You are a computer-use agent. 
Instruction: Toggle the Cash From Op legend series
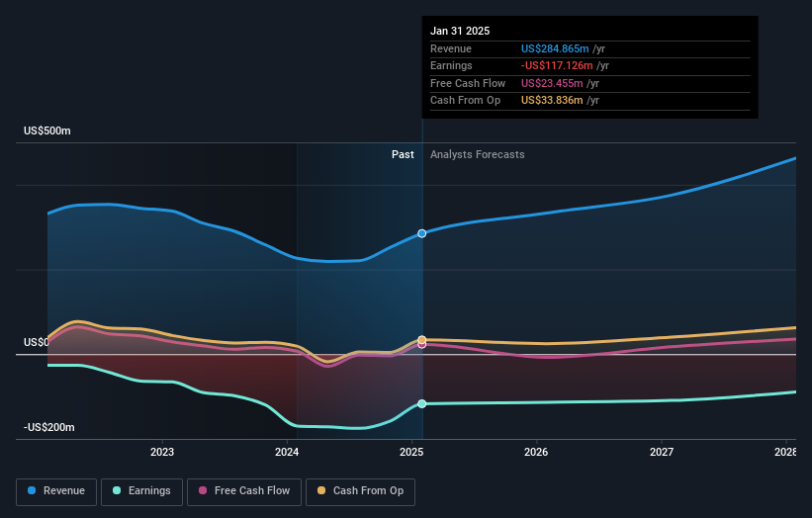[x=360, y=491]
